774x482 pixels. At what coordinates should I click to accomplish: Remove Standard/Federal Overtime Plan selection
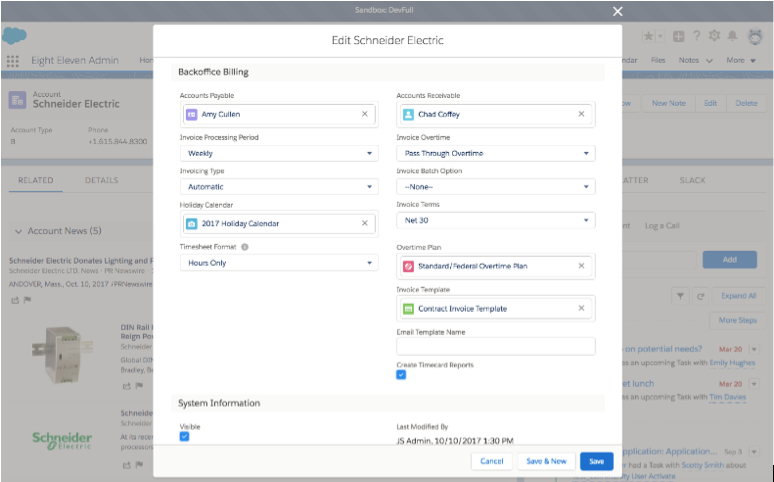click(x=581, y=266)
